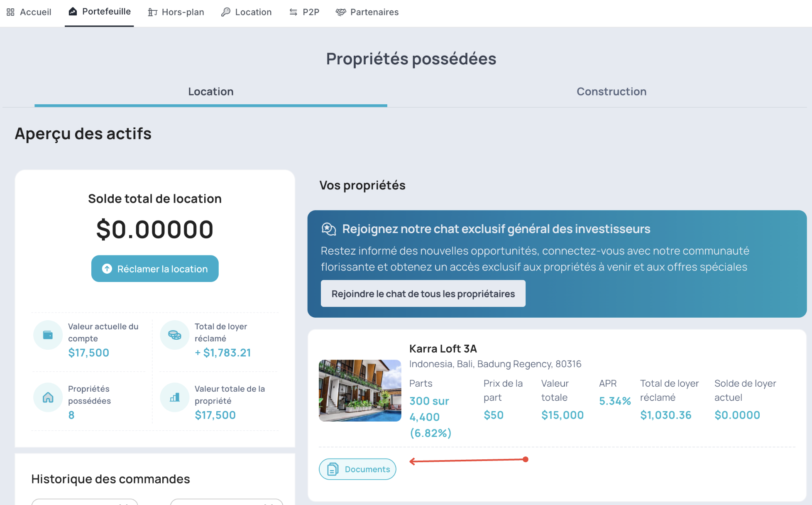Click the Location key icon in navbar
The height and width of the screenshot is (505, 812).
[x=225, y=12]
